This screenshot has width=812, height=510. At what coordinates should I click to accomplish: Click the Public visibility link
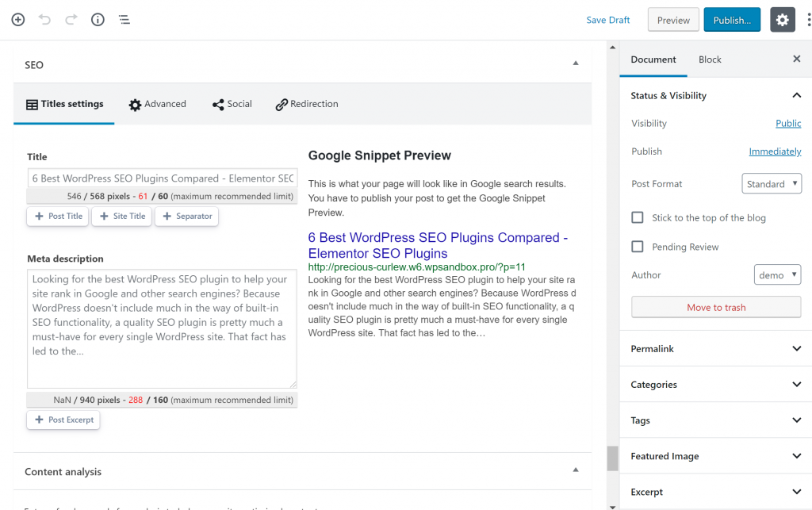pos(788,124)
